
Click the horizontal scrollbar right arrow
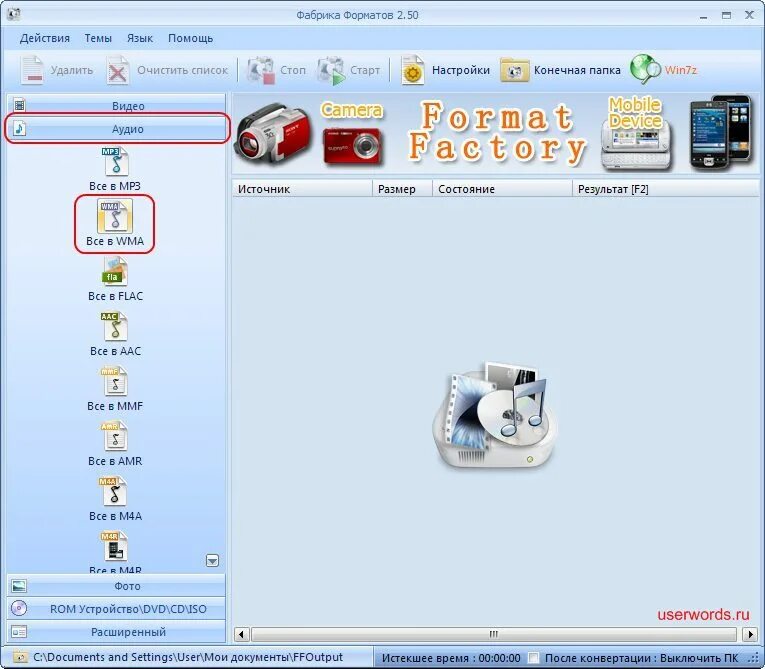pos(750,634)
